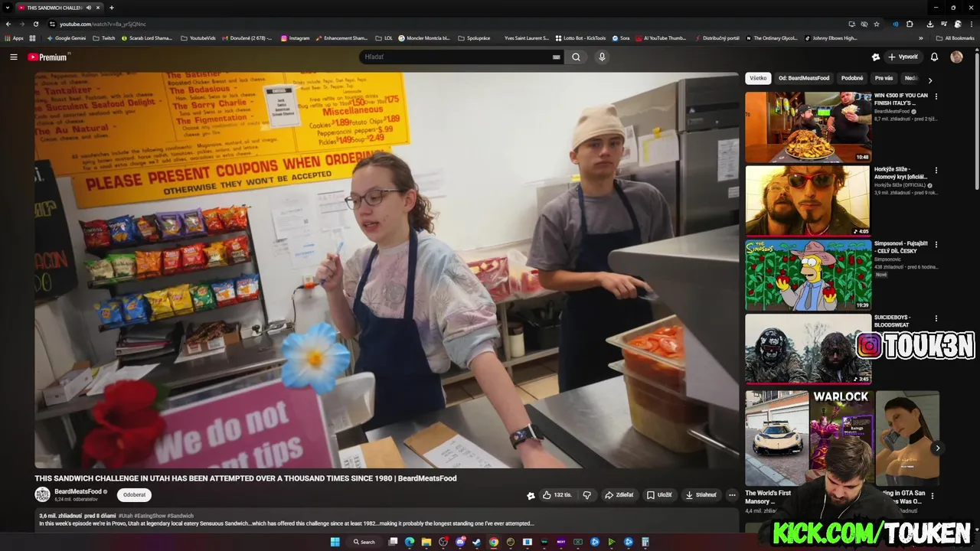This screenshot has height=551, width=980.
Task: Show more shelf videos with right arrow
Action: coord(937,448)
